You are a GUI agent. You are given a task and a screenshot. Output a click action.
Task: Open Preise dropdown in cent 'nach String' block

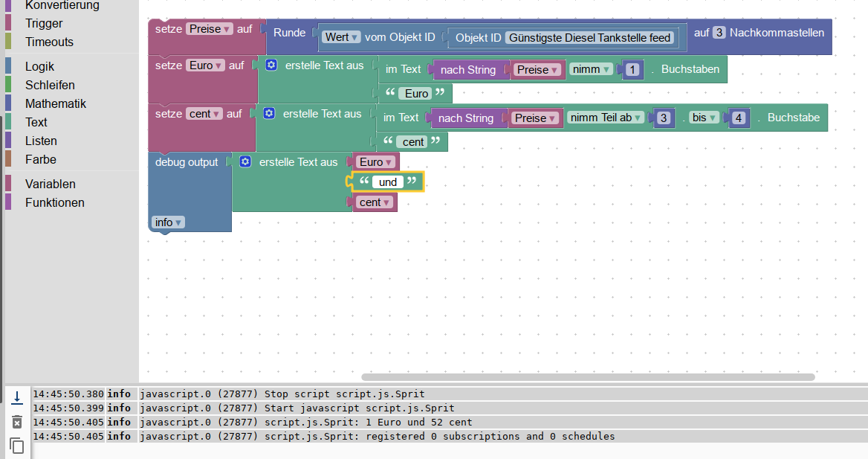(535, 118)
